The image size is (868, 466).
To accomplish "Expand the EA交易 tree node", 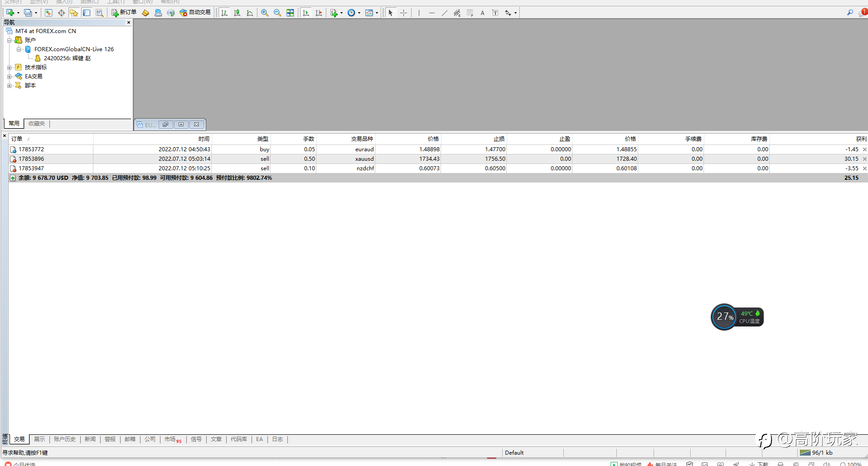I will pyautogui.click(x=9, y=77).
